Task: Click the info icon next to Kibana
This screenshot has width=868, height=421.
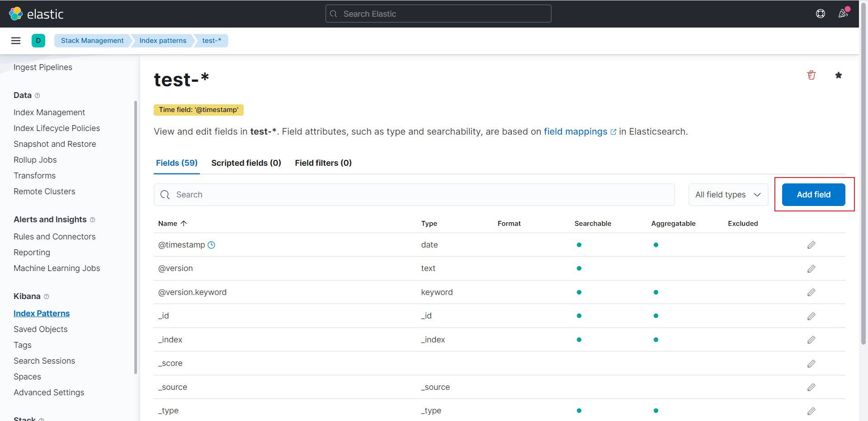Action: (46, 296)
